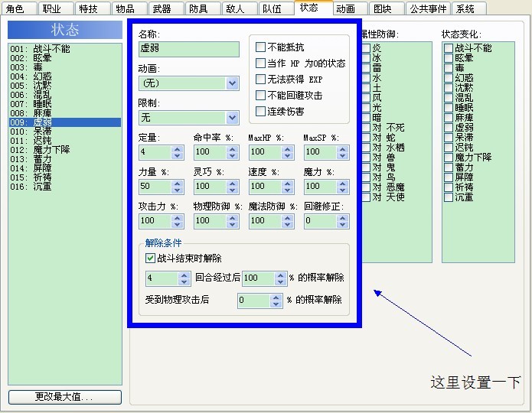Viewport: 532px width, 413px height.
Task: Expand the 限制 dropdown
Action: tap(232, 118)
